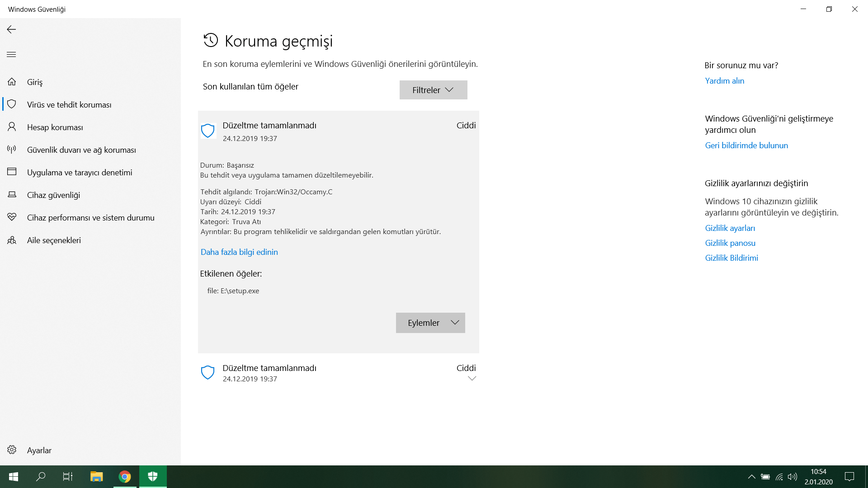Open taskbar search
This screenshot has height=488, width=868.
(x=41, y=477)
